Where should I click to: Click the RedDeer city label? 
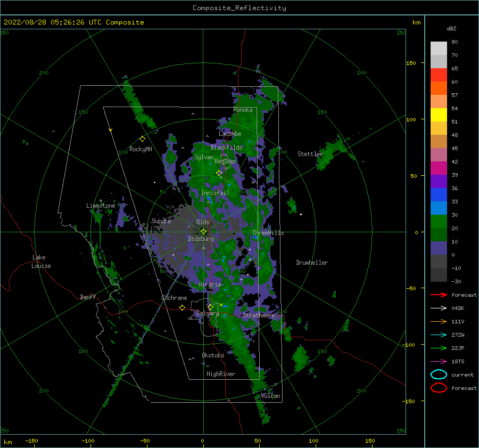point(226,161)
